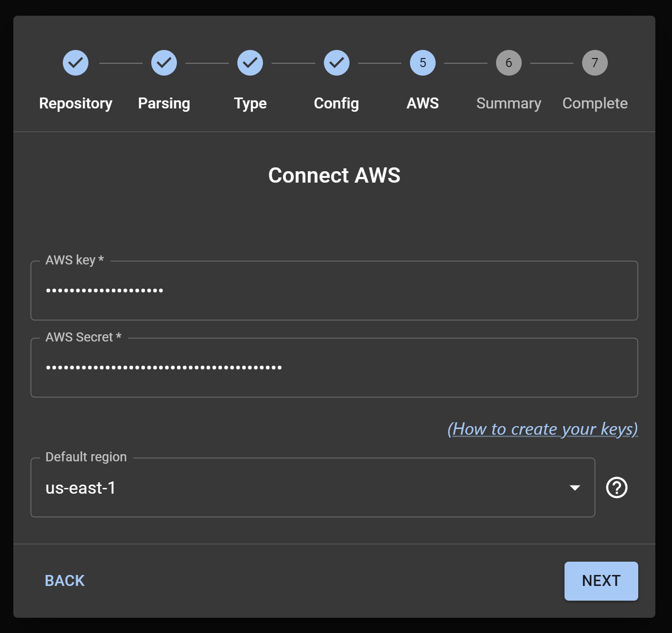Screen dimensions: 672x633
Task: Select the Type step checkmark icon
Action: [x=250, y=63]
